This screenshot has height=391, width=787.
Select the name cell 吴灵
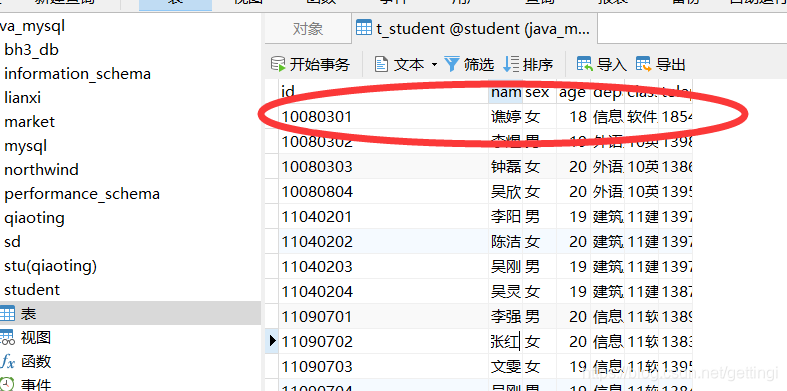505,291
